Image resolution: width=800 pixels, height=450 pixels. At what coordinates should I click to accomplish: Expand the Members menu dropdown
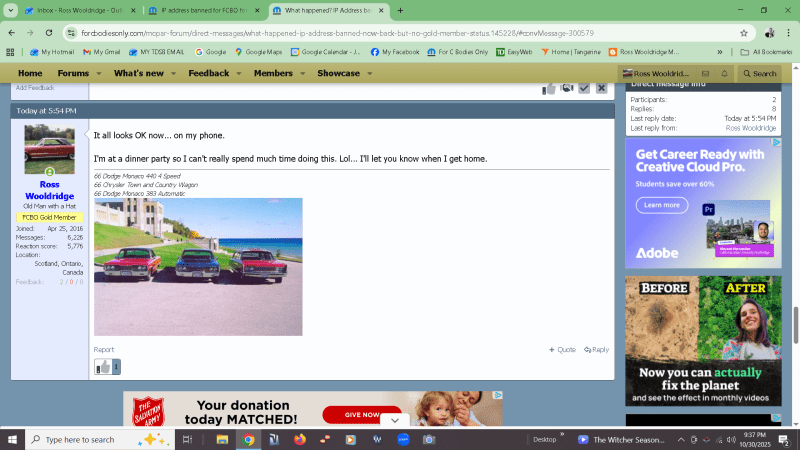[279, 73]
